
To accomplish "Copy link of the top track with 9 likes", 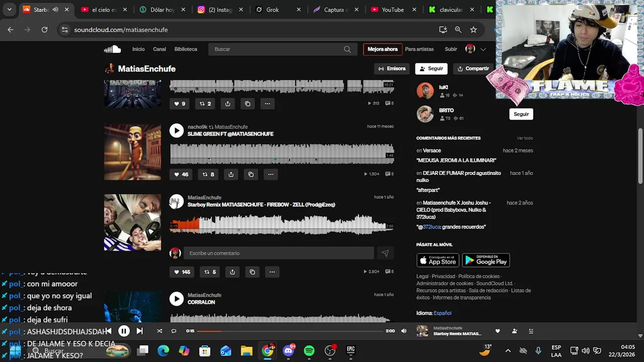I will coord(248,104).
